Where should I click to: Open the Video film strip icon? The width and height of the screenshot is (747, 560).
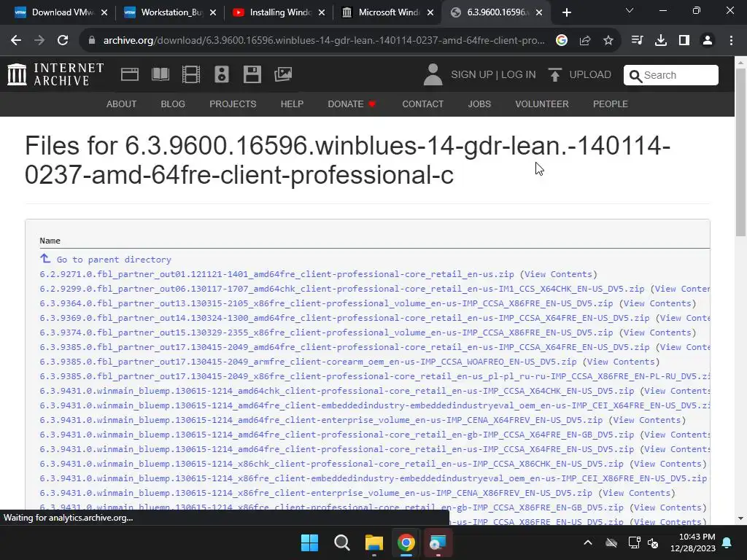[191, 74]
